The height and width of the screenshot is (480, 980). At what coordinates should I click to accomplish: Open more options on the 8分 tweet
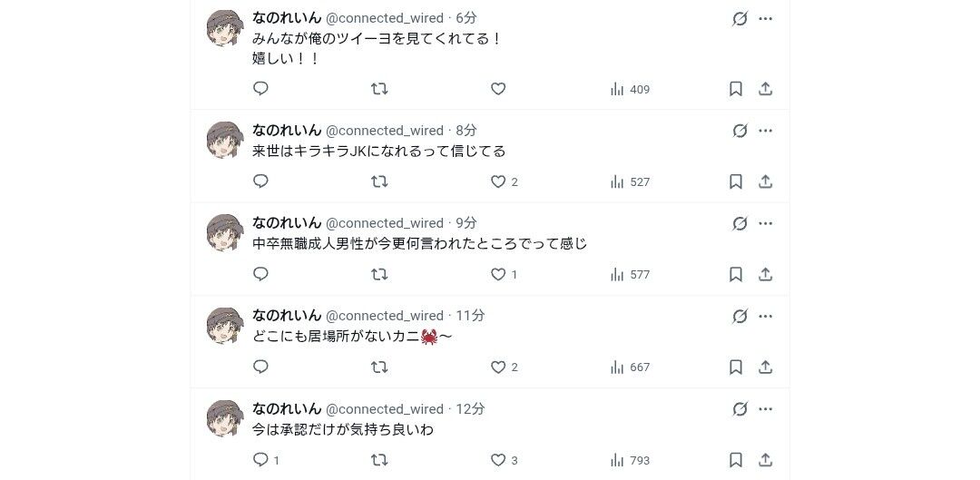765,131
